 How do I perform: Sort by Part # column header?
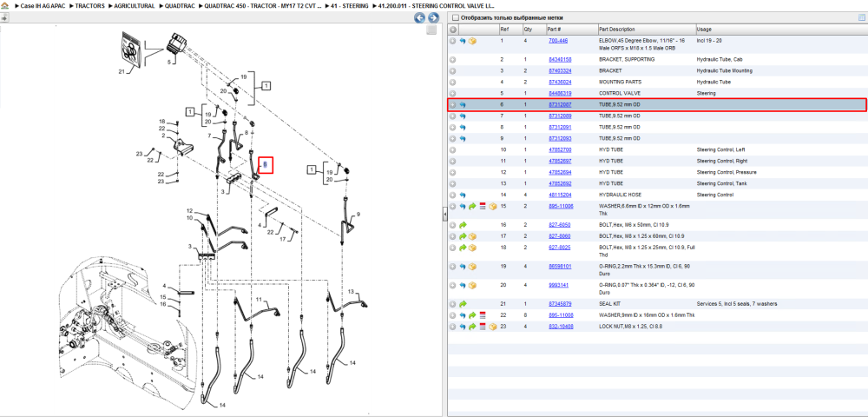coord(572,30)
